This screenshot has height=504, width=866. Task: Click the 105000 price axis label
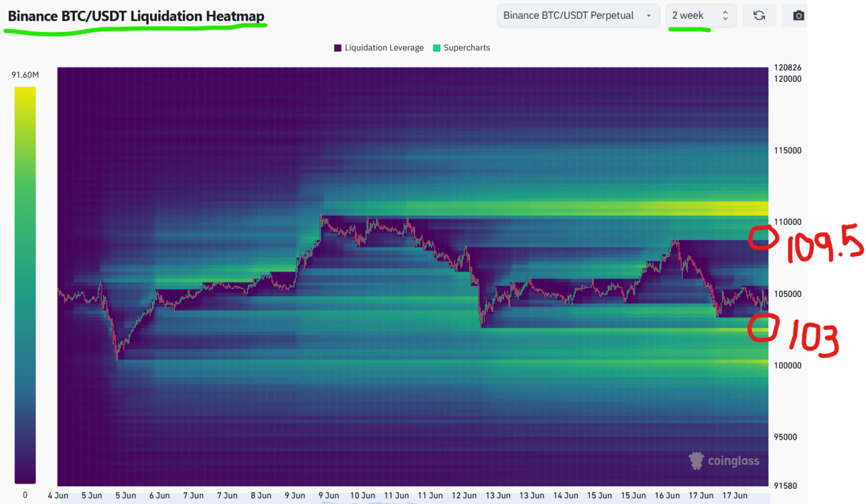[x=788, y=294]
